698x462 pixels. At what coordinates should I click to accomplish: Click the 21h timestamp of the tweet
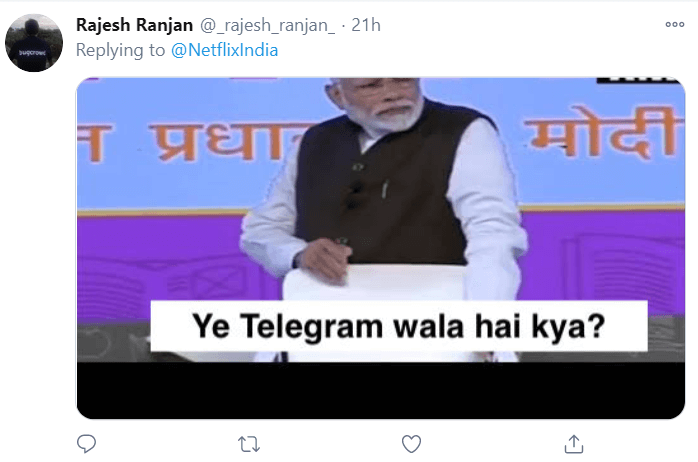(x=366, y=25)
